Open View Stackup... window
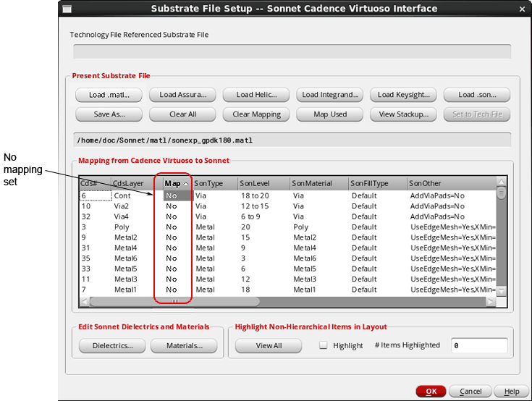This screenshot has height=401, width=532. (x=403, y=114)
